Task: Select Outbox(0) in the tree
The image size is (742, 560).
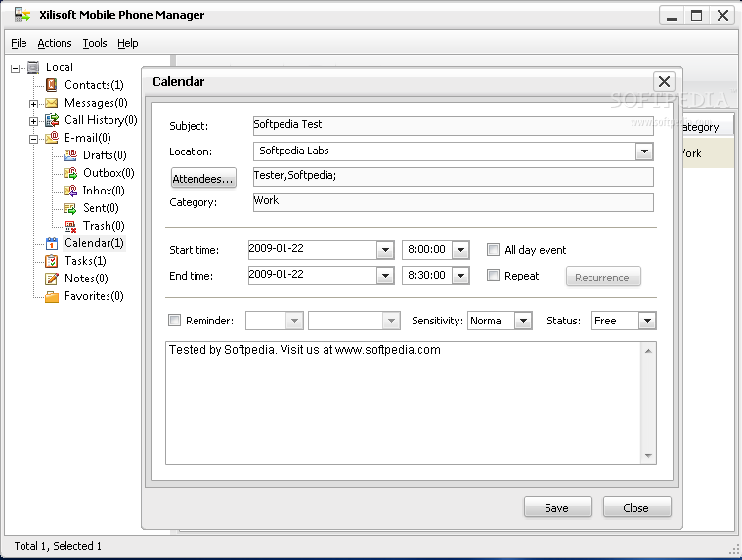Action: (x=109, y=173)
